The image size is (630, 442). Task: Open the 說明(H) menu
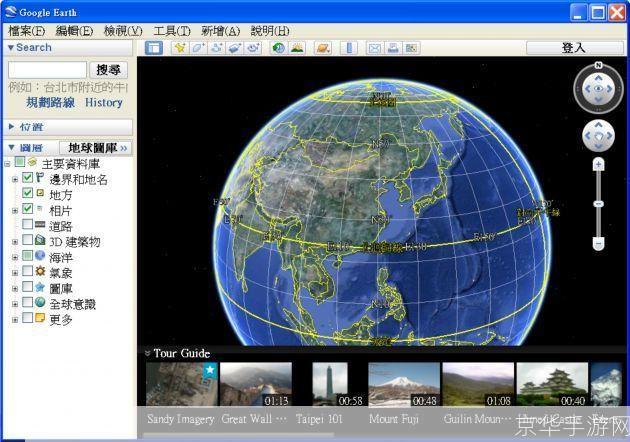point(270,31)
